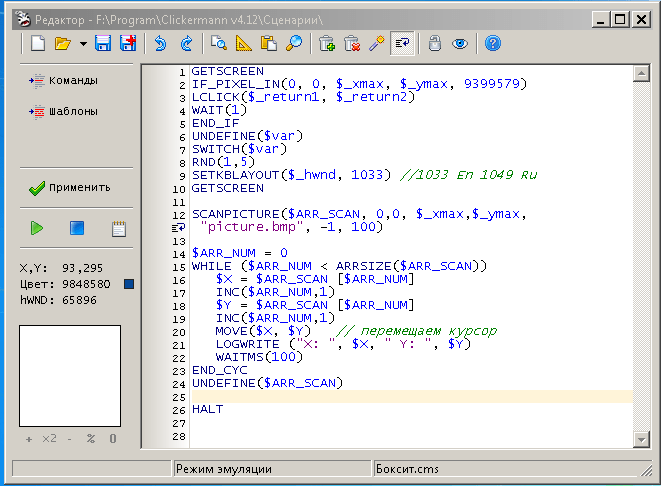Click the 0 reset button under preview
This screenshot has height=486, width=661.
tap(113, 438)
